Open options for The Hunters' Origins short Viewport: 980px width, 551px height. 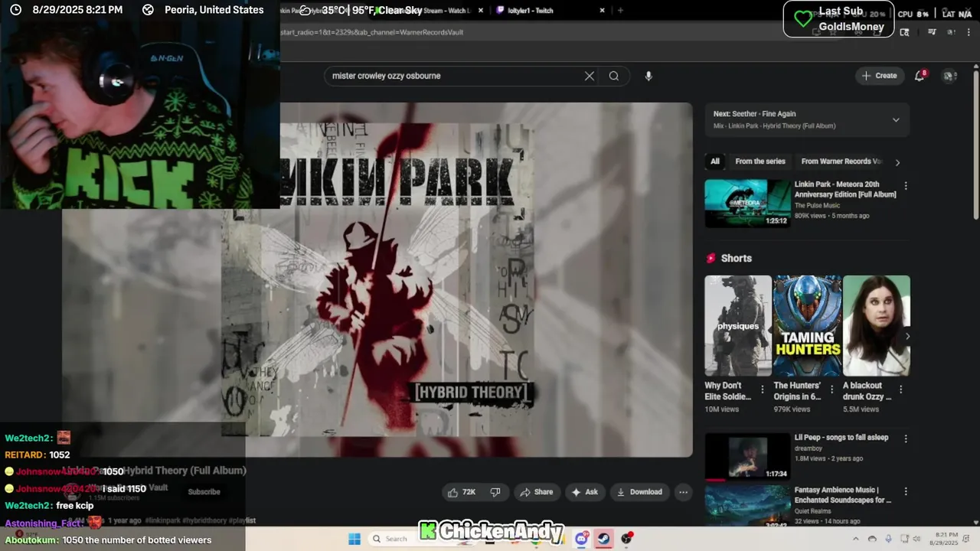point(831,390)
